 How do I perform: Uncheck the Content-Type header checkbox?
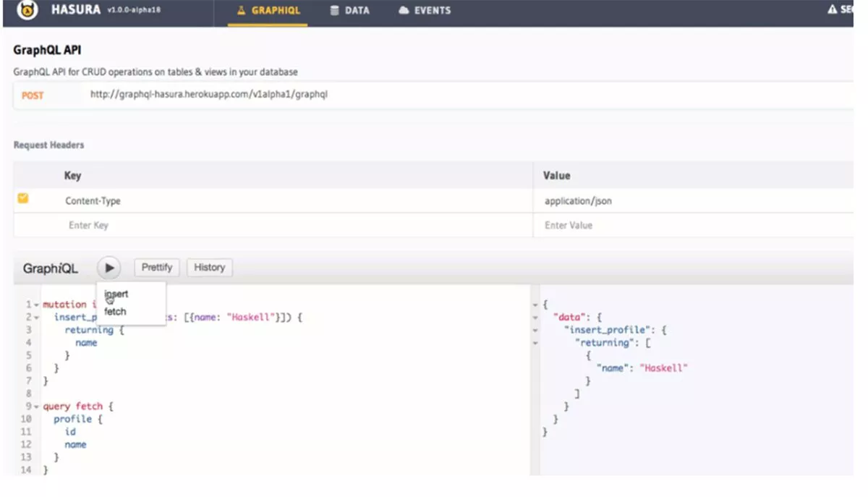23,198
